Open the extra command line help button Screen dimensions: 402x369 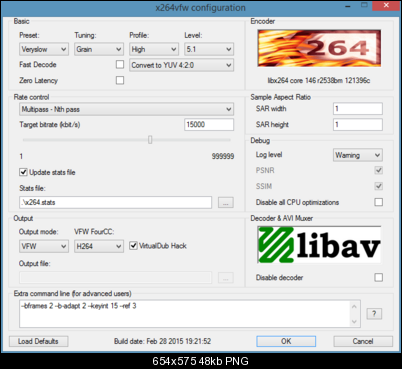click(374, 313)
